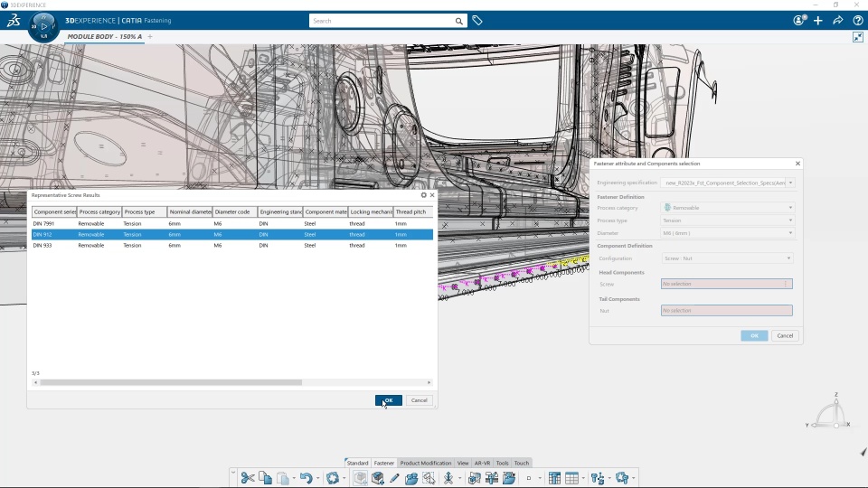Expand the small square selector dropdown arrow
Viewport: 868px width, 488px height.
540,478
